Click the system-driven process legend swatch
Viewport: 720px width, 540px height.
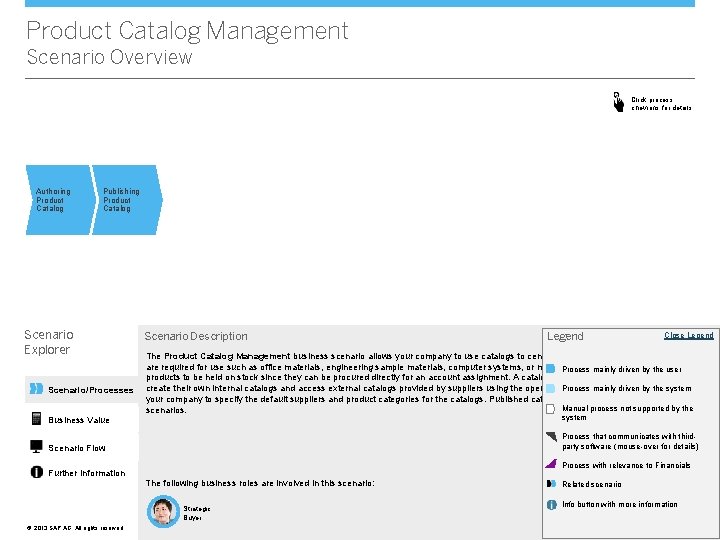click(x=551, y=388)
